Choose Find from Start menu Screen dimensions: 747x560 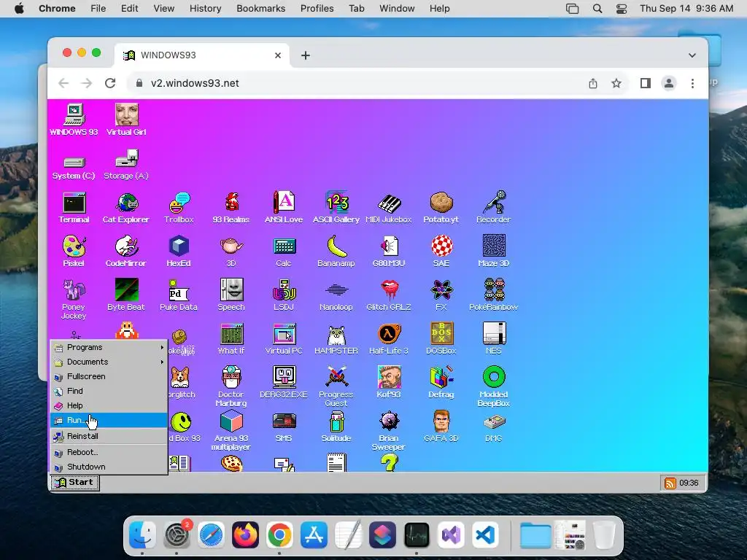(x=109, y=391)
